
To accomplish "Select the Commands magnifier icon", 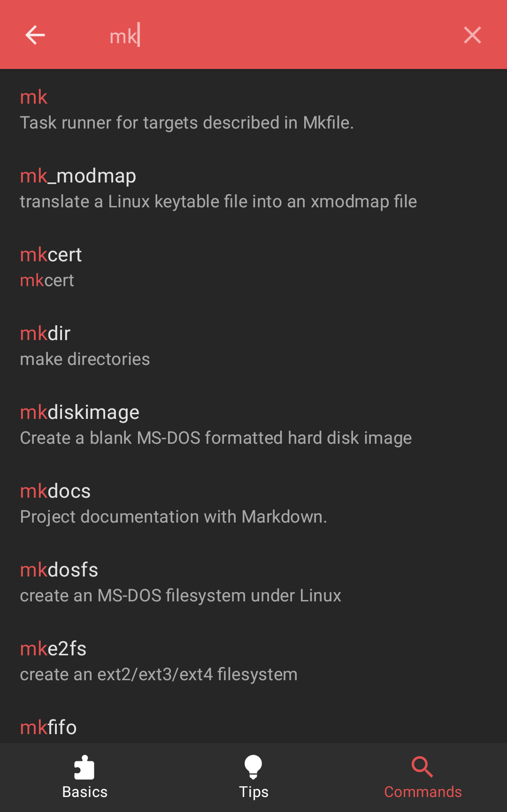I will point(422,767).
